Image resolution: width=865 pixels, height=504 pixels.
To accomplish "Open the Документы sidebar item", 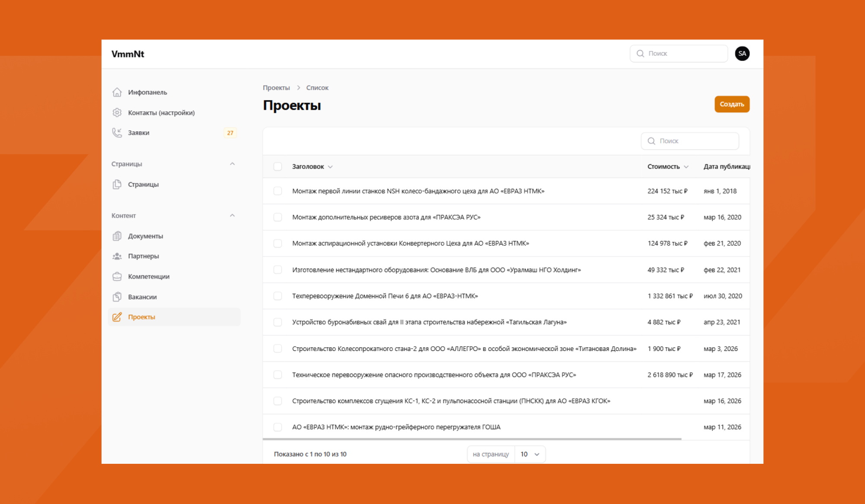I will 174,236.
